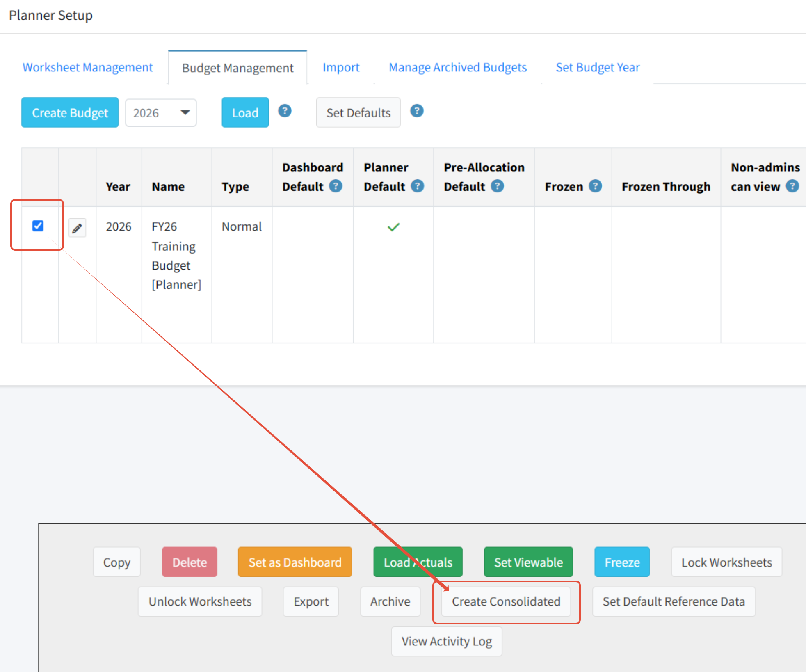Screen dimensions: 806x672
Task: Edit FY26 Training Budget with pencil icon
Action: click(77, 228)
